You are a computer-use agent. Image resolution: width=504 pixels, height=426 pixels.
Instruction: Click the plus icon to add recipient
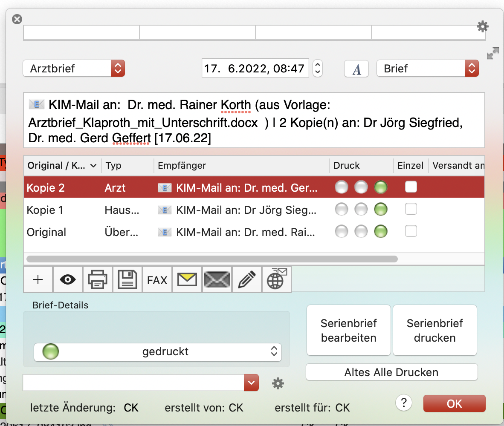[38, 279]
